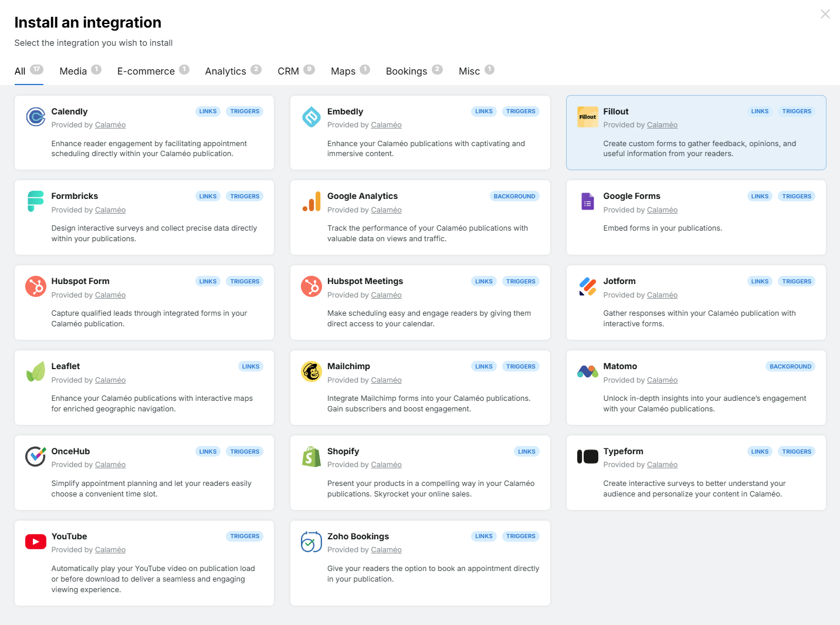The height and width of the screenshot is (625, 840).
Task: Close the Install an integration dialog
Action: [x=825, y=13]
